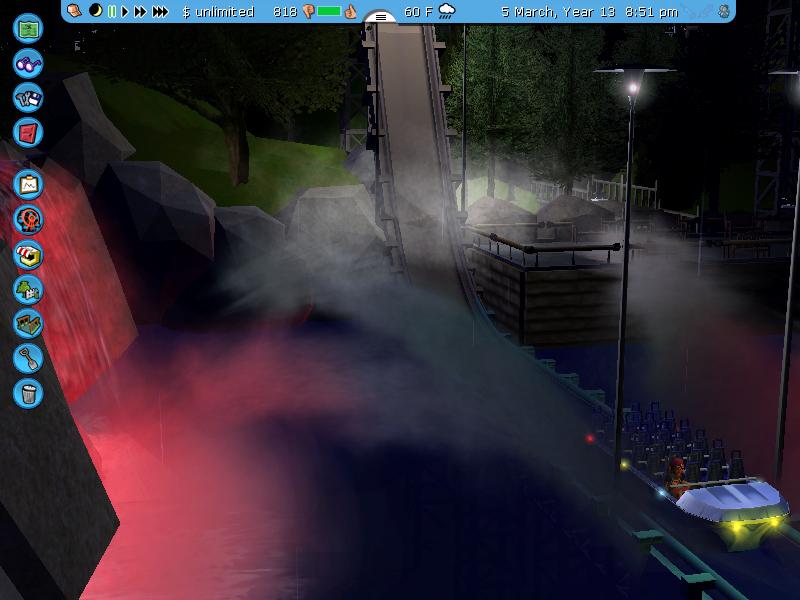Open the red scenario book
The width and height of the screenshot is (800, 600).
click(28, 133)
